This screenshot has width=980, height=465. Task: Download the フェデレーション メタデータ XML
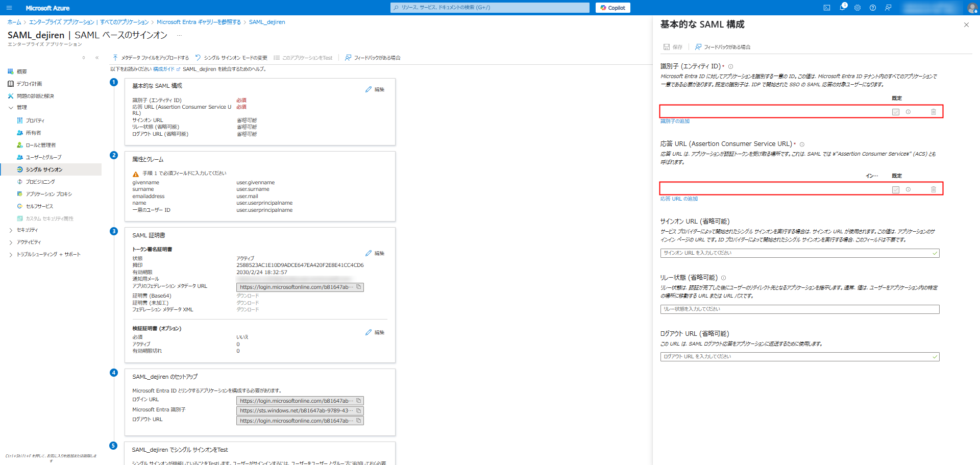point(248,309)
